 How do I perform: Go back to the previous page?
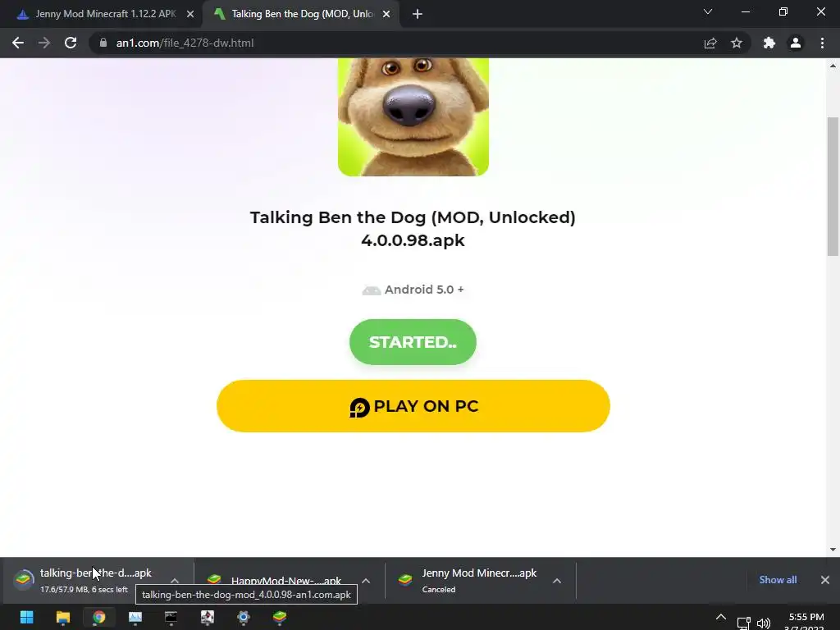tap(18, 43)
